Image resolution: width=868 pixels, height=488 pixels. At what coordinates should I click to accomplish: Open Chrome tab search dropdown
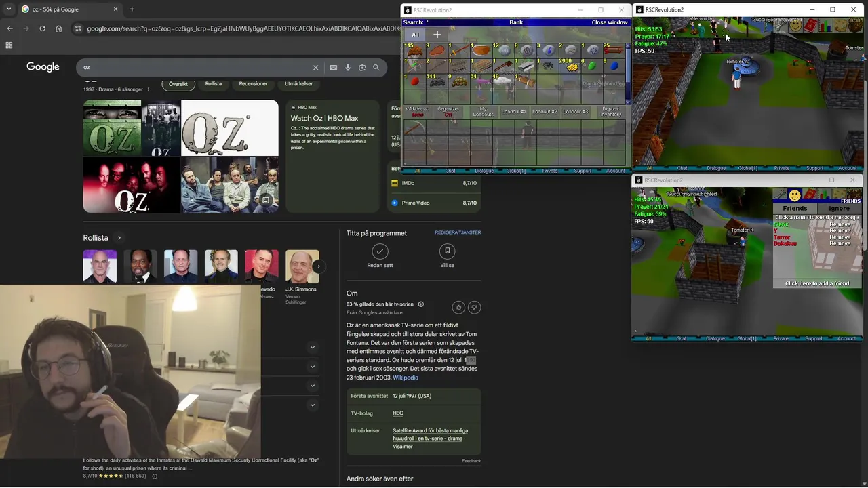[x=9, y=9]
